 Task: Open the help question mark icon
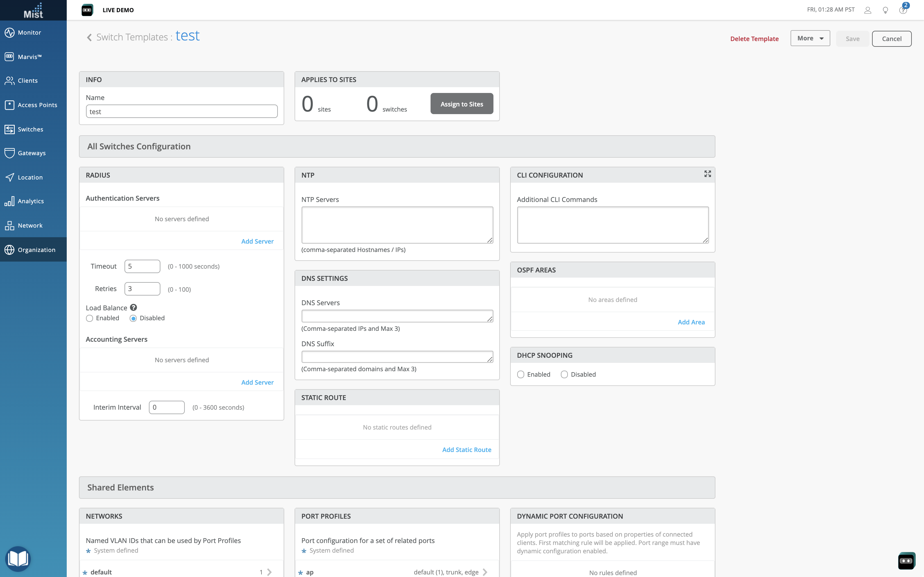pos(903,10)
